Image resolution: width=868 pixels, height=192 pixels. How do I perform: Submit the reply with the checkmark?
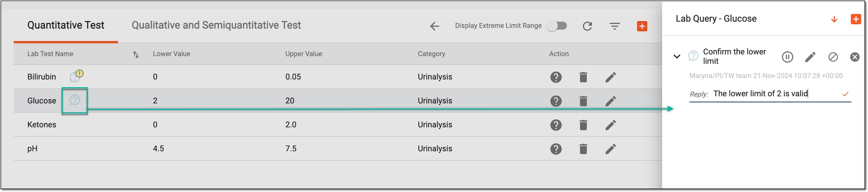(845, 94)
